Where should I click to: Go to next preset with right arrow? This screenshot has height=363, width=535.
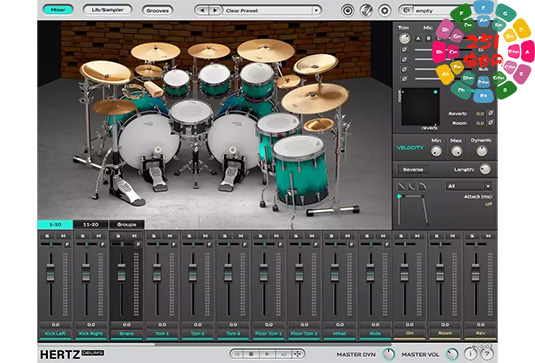click(215, 11)
